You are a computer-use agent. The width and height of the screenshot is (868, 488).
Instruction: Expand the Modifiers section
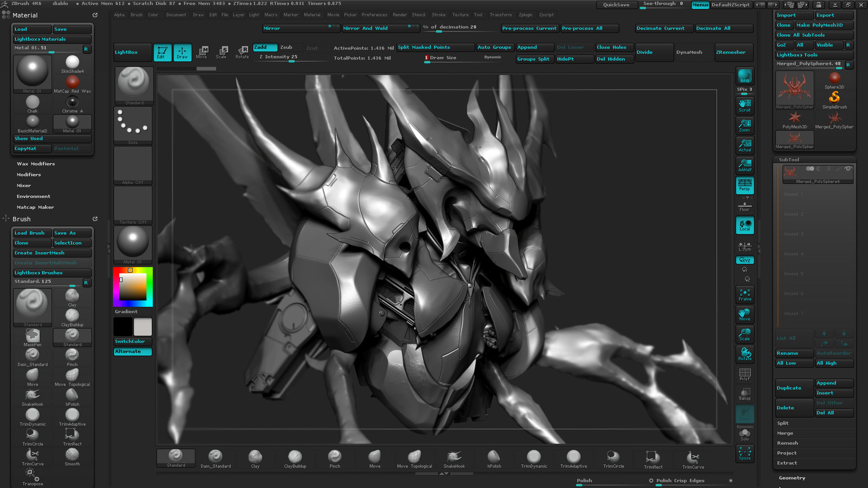click(x=29, y=175)
